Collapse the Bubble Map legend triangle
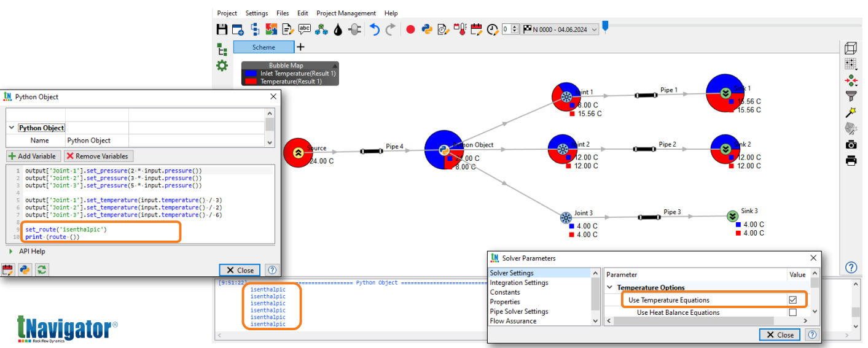The width and height of the screenshot is (868, 348). (334, 65)
